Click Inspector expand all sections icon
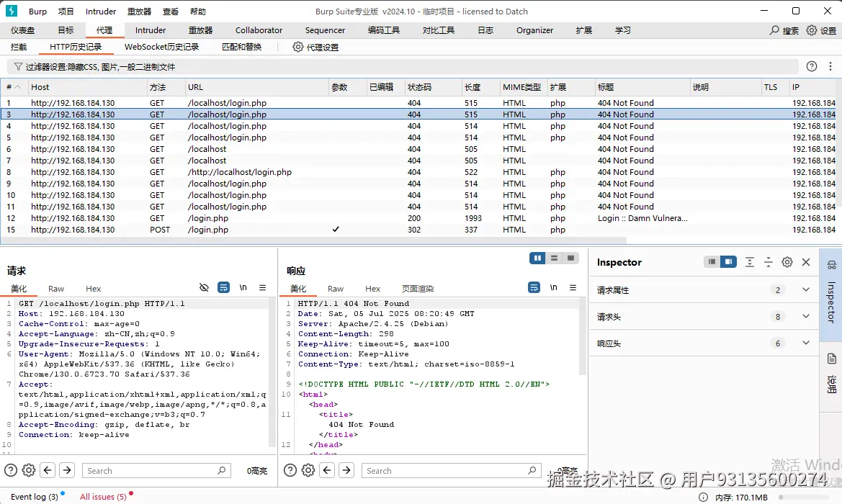Viewport: 842px width, 504px height. click(x=750, y=262)
